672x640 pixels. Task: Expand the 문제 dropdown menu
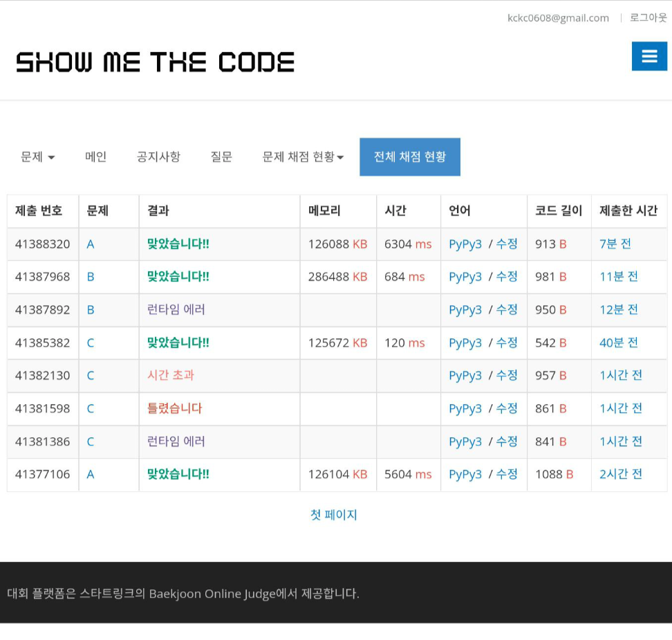(38, 156)
